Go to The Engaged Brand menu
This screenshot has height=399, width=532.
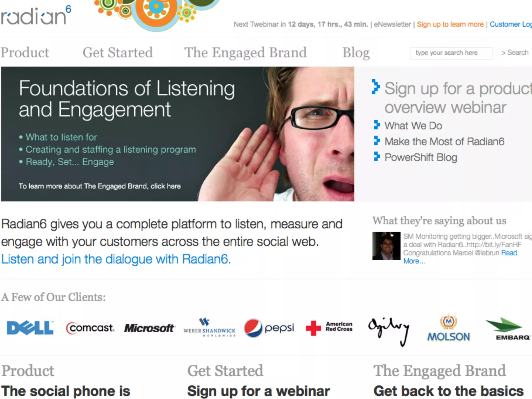click(x=245, y=53)
